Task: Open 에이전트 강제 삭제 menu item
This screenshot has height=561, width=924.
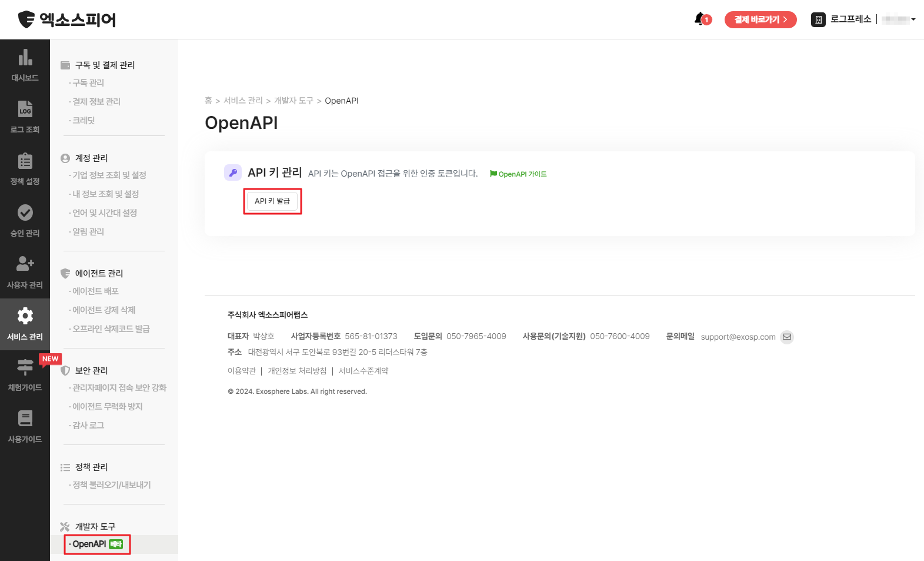Action: (x=104, y=310)
